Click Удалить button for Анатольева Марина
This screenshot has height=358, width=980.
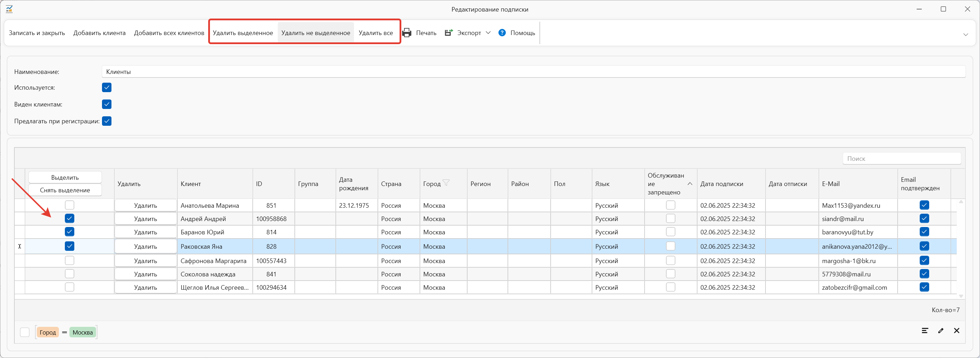click(146, 206)
